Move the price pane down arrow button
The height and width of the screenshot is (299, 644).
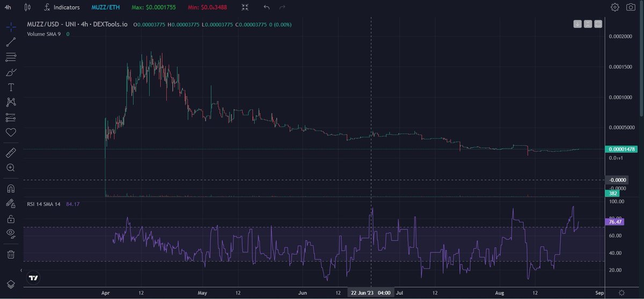pos(577,24)
